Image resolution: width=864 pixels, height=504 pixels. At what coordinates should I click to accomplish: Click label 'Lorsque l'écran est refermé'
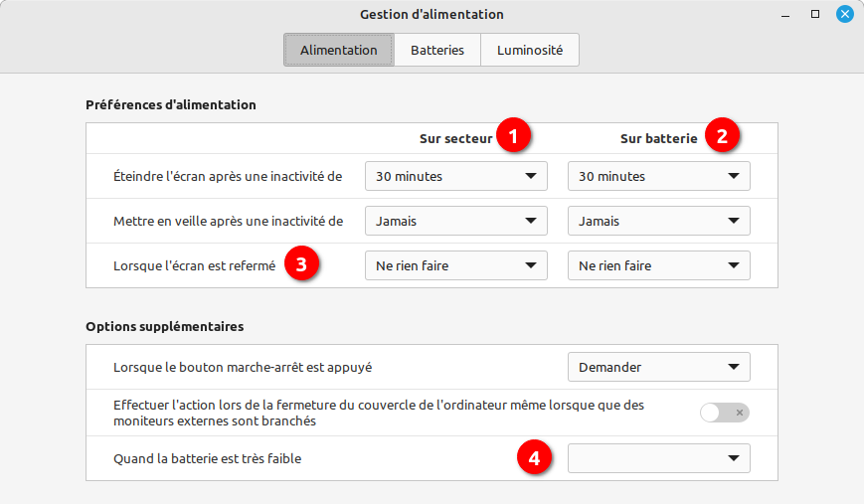click(x=195, y=266)
